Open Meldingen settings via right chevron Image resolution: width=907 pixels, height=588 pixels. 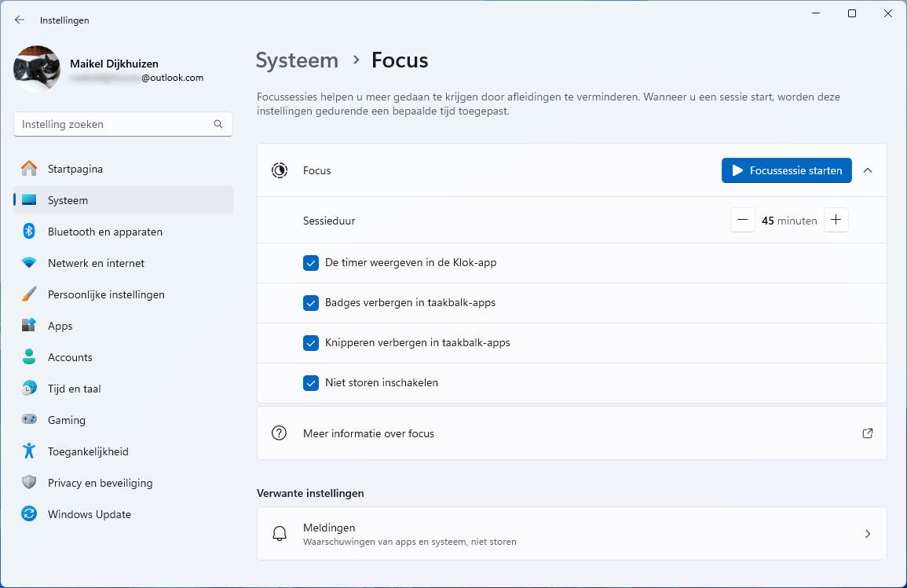[x=868, y=534]
